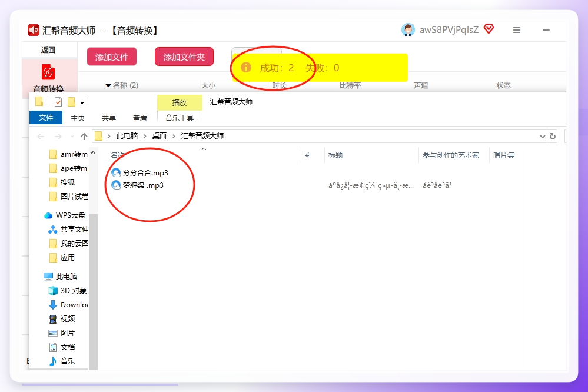Open the quick access toolbar customize arrow
This screenshot has width=588, height=392.
(82, 102)
